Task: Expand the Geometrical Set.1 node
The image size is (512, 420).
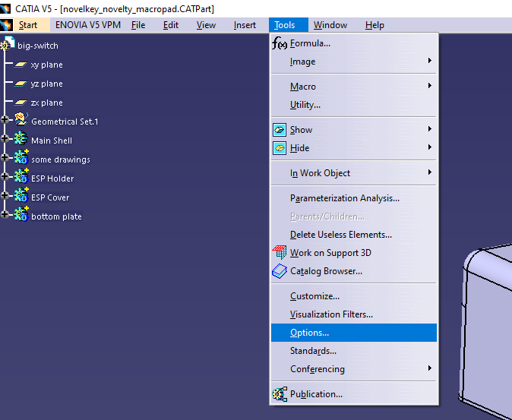Action: pos(5,119)
